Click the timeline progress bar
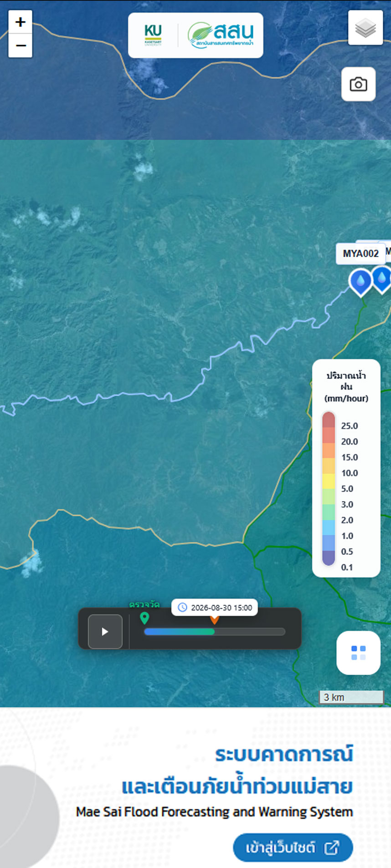 (x=215, y=631)
